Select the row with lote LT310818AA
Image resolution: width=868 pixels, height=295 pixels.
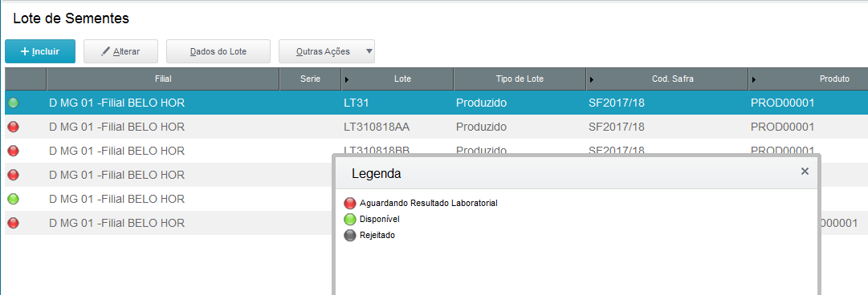(436, 127)
